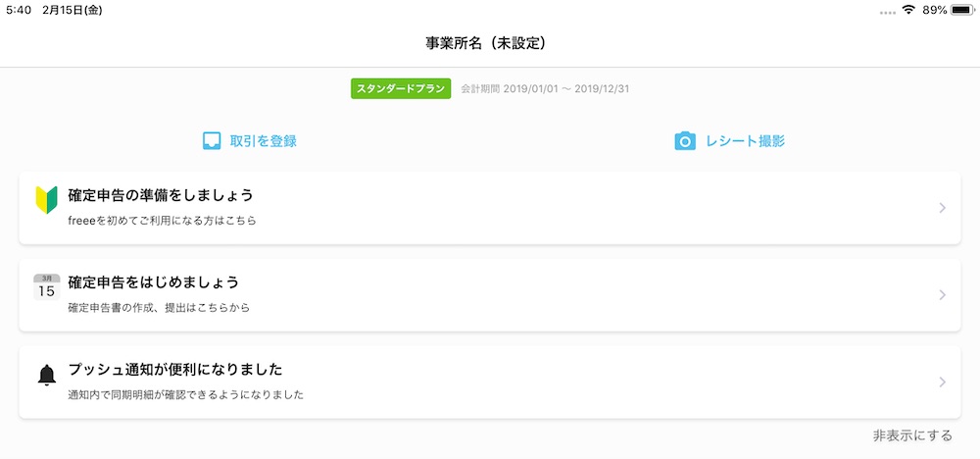Tap the green スタンダードプラン badge

(401, 88)
